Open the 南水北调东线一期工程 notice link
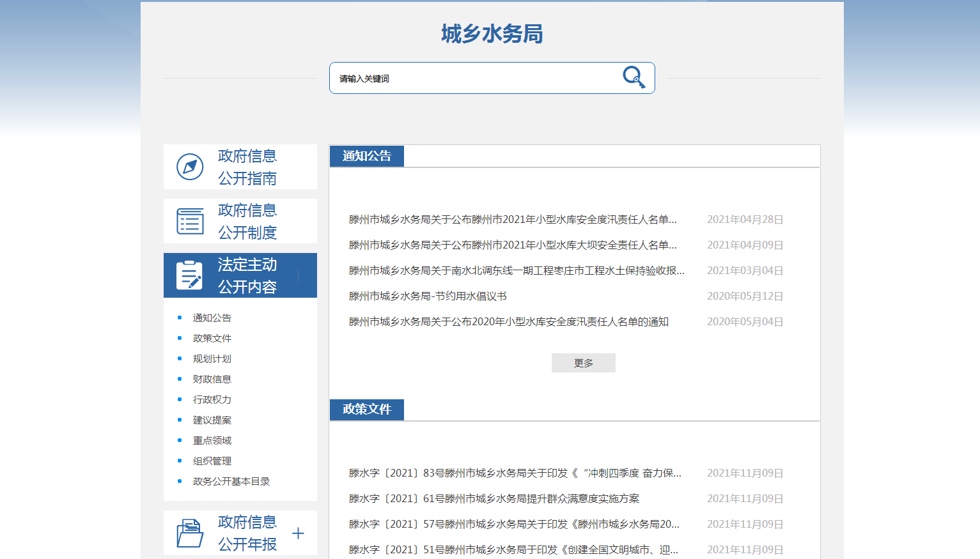 pyautogui.click(x=517, y=270)
